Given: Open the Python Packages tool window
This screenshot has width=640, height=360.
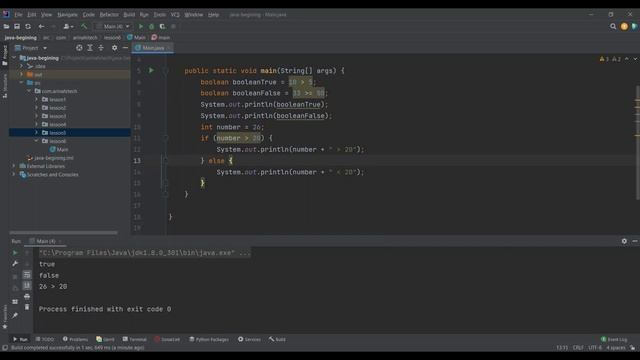Looking at the screenshot, I should point(209,340).
